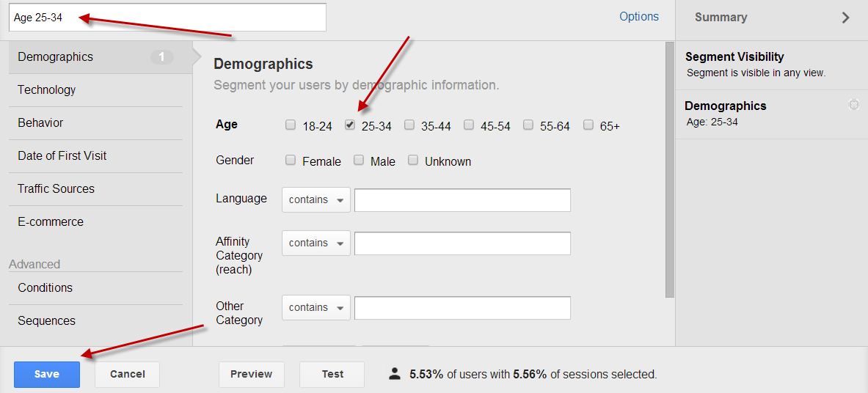Click the Preview button
Screen dimensions: 868x393
252,374
